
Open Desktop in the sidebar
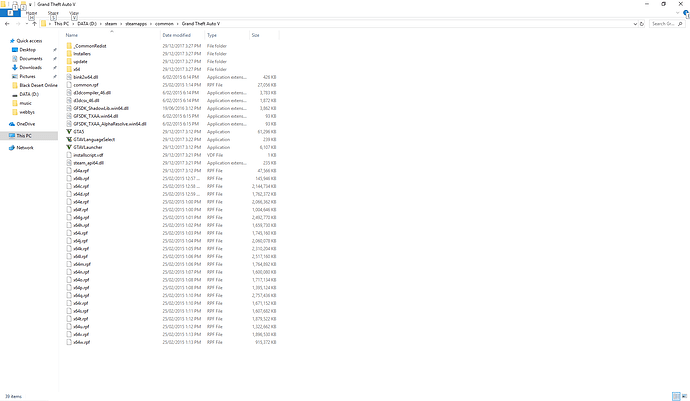coord(27,50)
